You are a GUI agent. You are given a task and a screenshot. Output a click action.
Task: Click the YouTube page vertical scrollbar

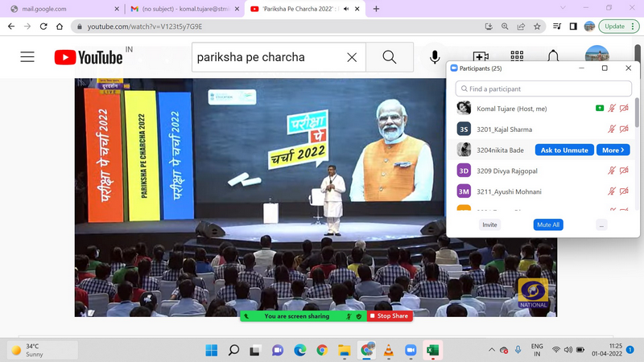tap(638, 53)
